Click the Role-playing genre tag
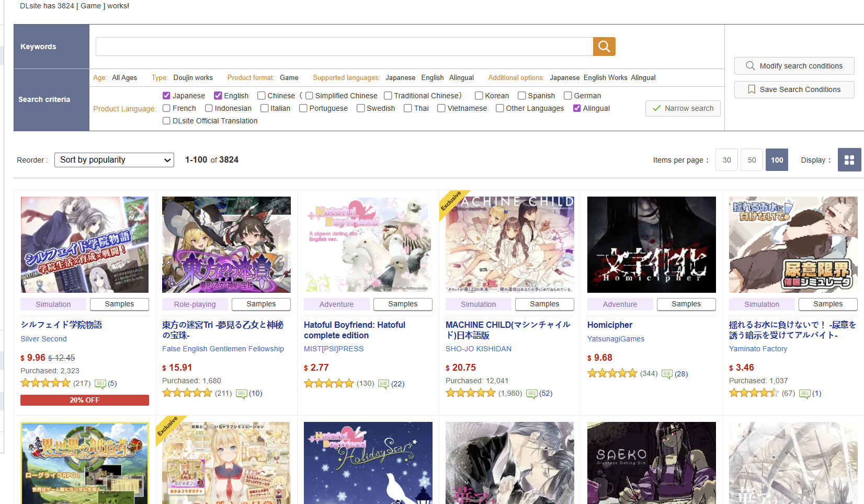The height and width of the screenshot is (504, 864). (195, 304)
